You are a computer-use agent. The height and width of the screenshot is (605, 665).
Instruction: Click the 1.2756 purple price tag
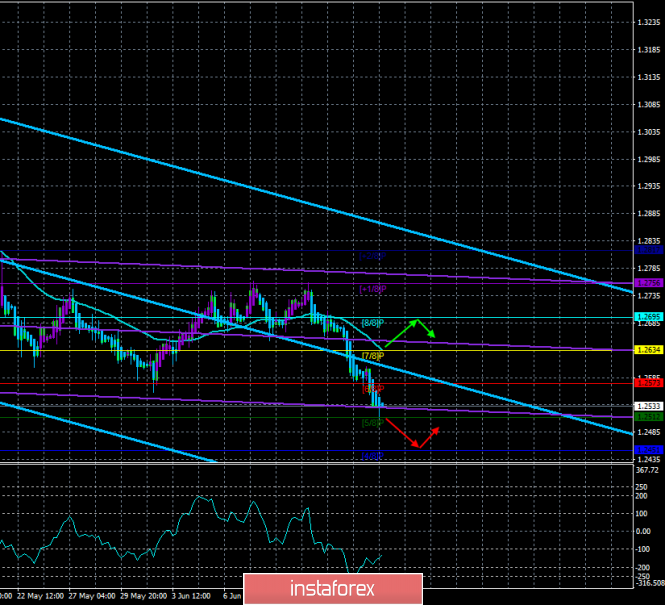pyautogui.click(x=648, y=283)
